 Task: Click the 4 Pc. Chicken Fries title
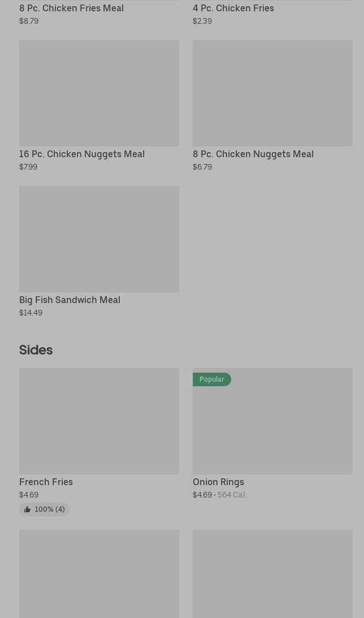pos(233,8)
